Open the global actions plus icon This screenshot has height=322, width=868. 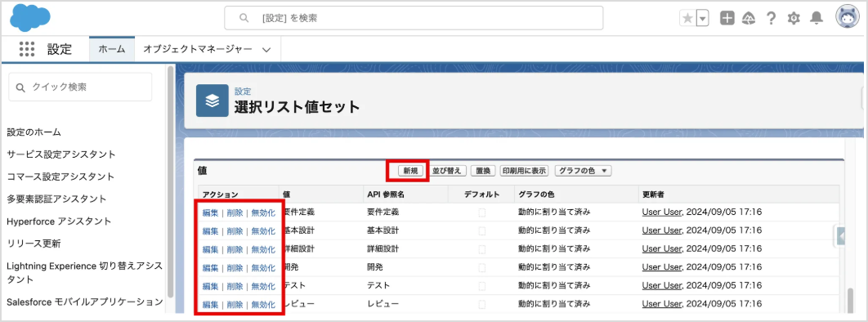click(727, 18)
